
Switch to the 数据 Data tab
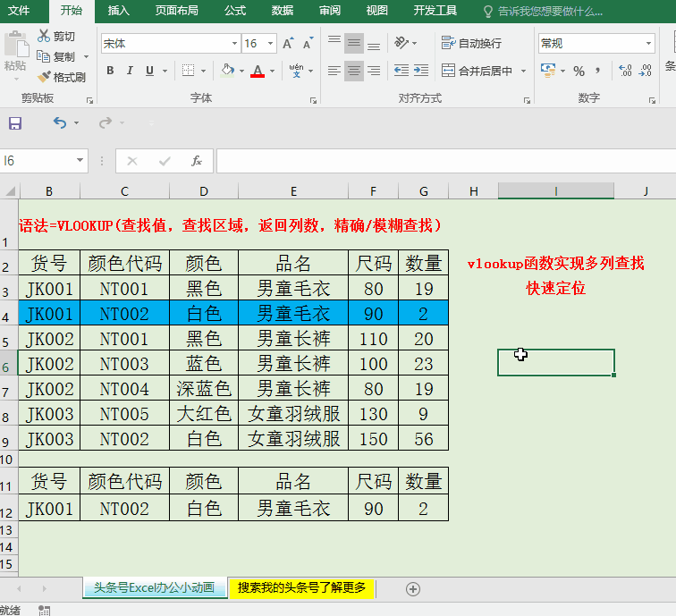tap(283, 11)
